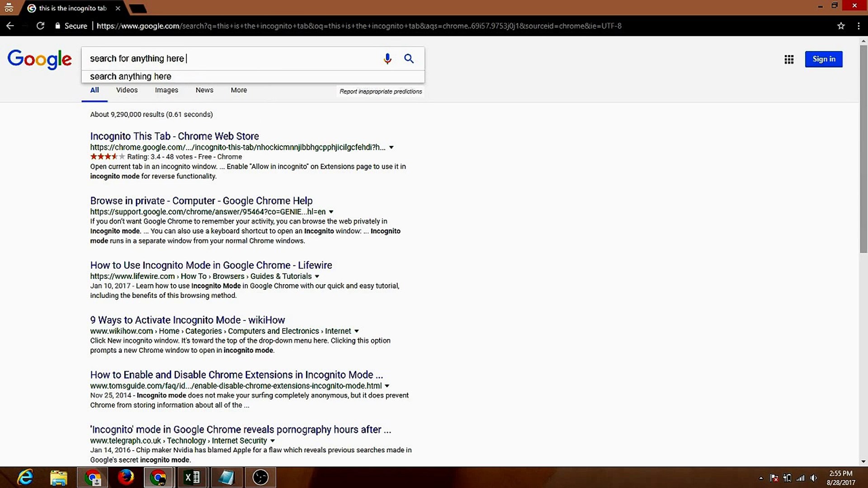The height and width of the screenshot is (488, 868).
Task: Reload the page
Action: pos(40,26)
